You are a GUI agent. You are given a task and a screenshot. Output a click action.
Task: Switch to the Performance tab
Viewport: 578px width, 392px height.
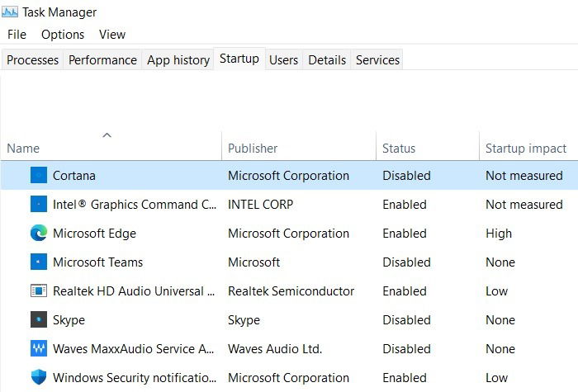[103, 59]
